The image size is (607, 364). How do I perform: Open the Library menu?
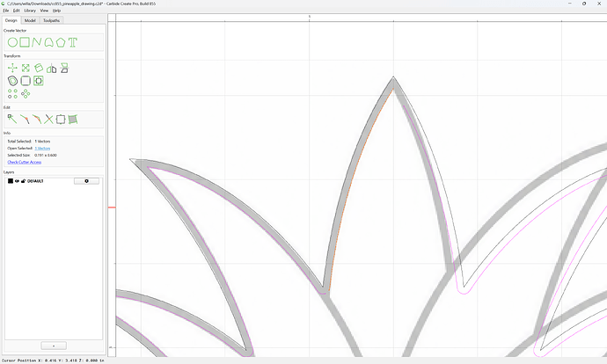tap(30, 11)
